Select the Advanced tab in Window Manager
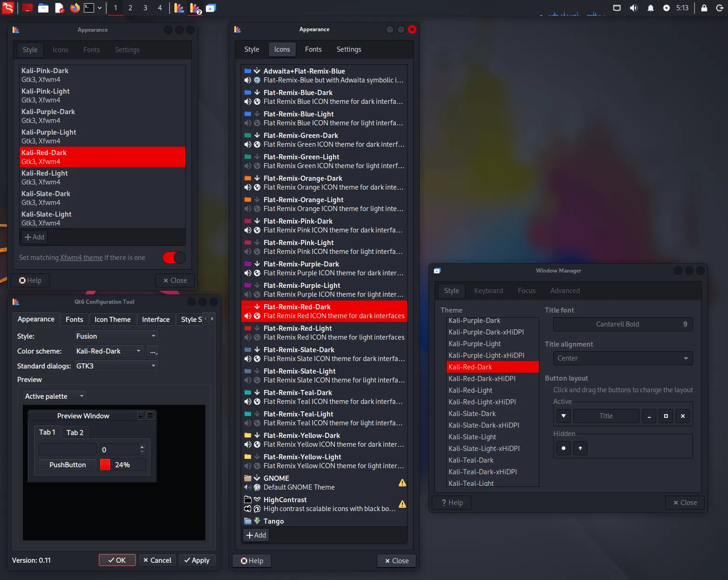Viewport: 728px width, 580px height. pyautogui.click(x=565, y=290)
